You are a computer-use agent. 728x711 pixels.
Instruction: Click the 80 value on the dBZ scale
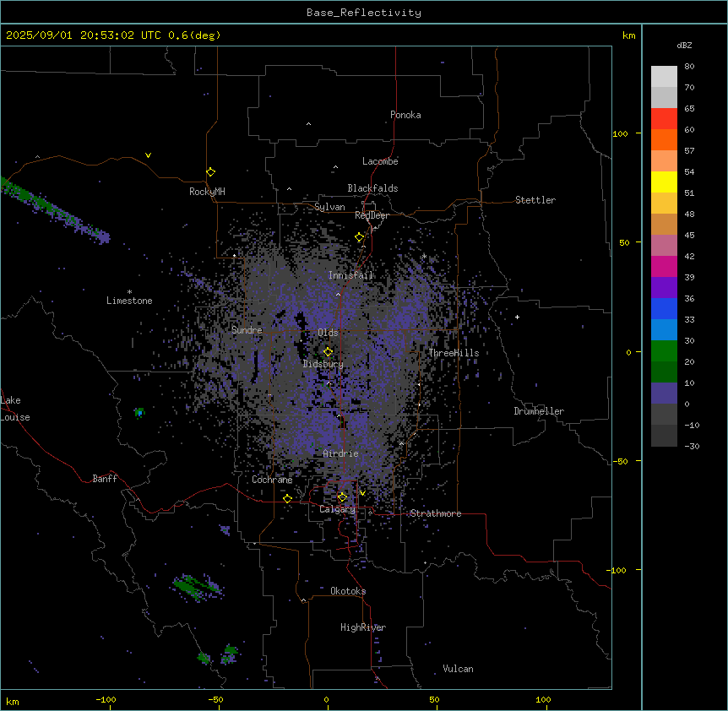click(689, 67)
